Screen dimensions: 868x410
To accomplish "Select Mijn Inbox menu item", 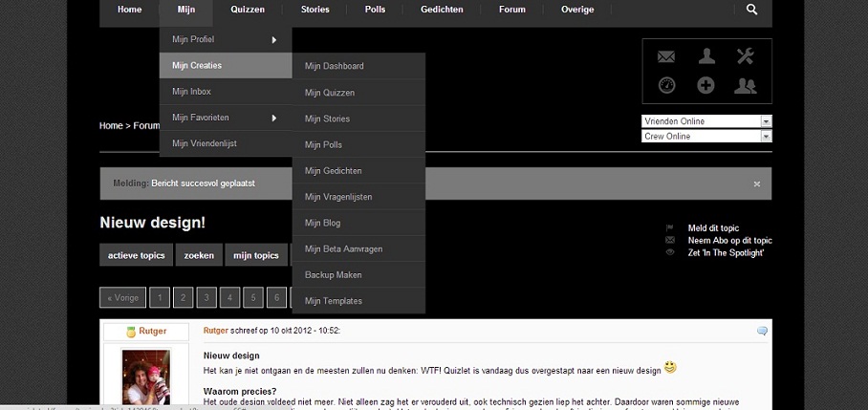I will [226, 92].
